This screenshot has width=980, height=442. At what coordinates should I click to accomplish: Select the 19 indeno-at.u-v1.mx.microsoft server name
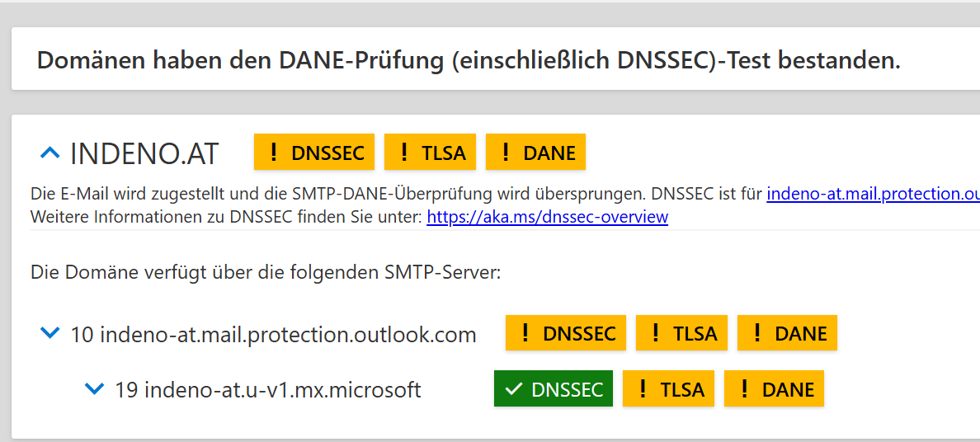point(267,390)
